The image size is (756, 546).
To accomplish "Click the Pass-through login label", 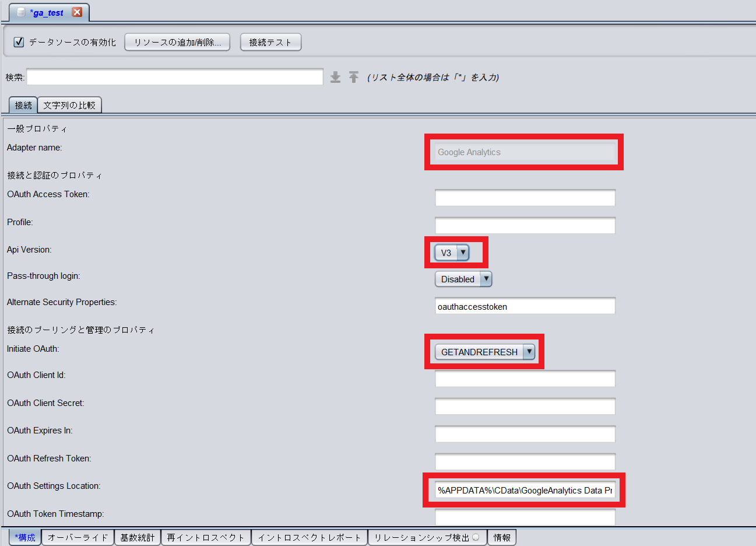I will click(x=44, y=276).
